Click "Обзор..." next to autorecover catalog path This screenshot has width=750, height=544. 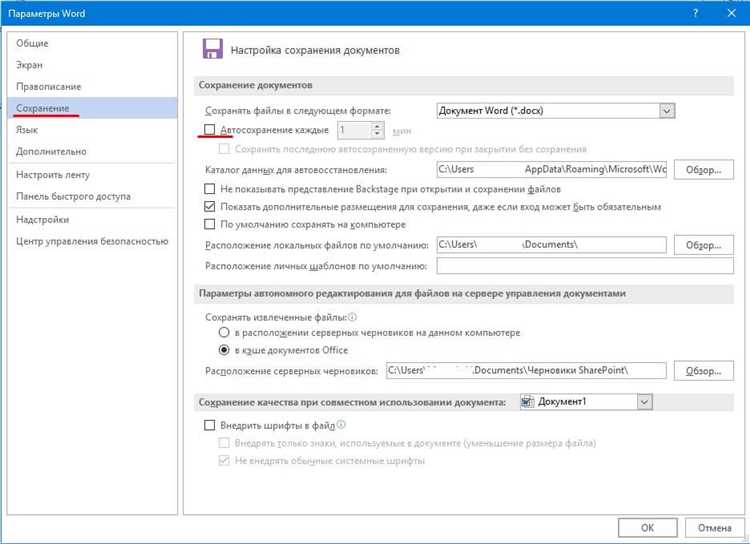703,170
